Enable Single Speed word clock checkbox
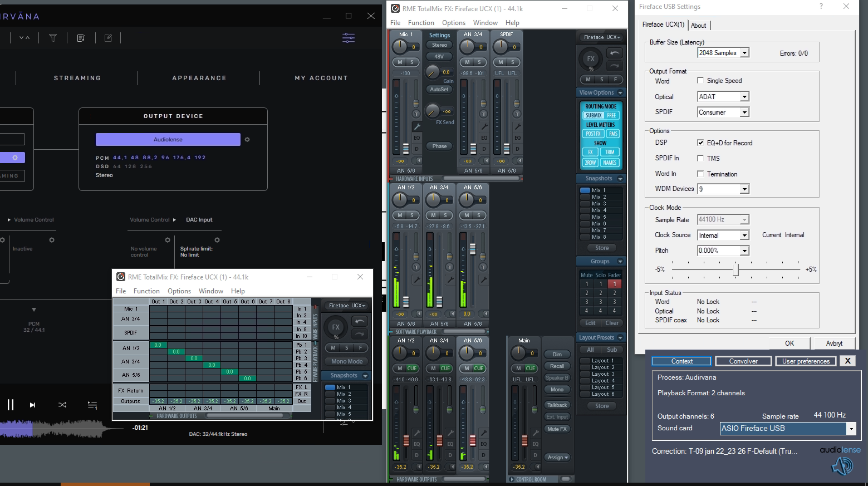868x486 pixels. pos(700,80)
